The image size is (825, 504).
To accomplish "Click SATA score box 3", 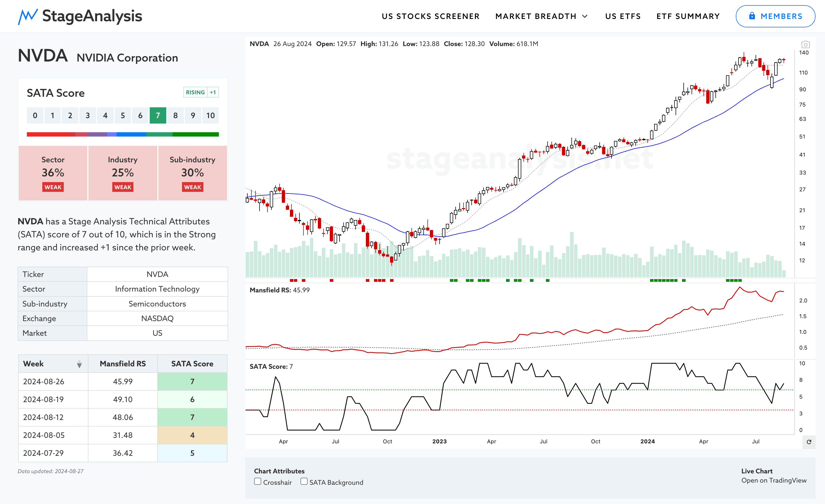I will 87,115.
